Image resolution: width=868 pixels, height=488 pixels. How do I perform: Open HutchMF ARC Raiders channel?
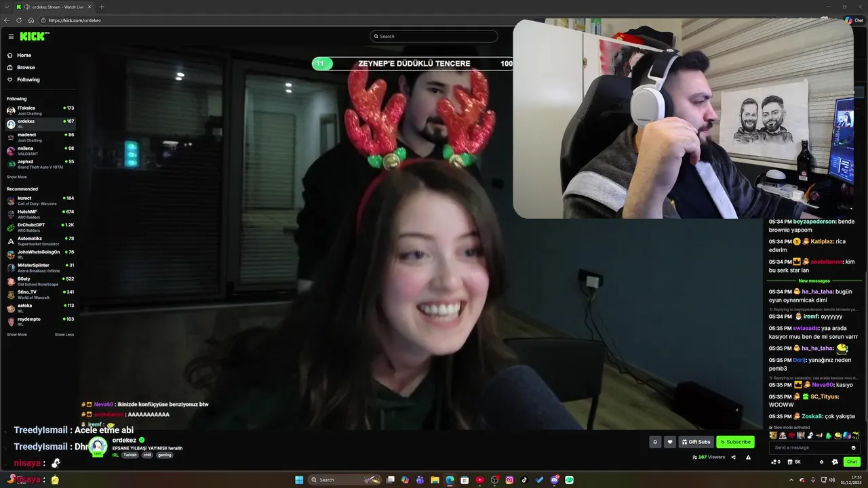click(x=41, y=213)
